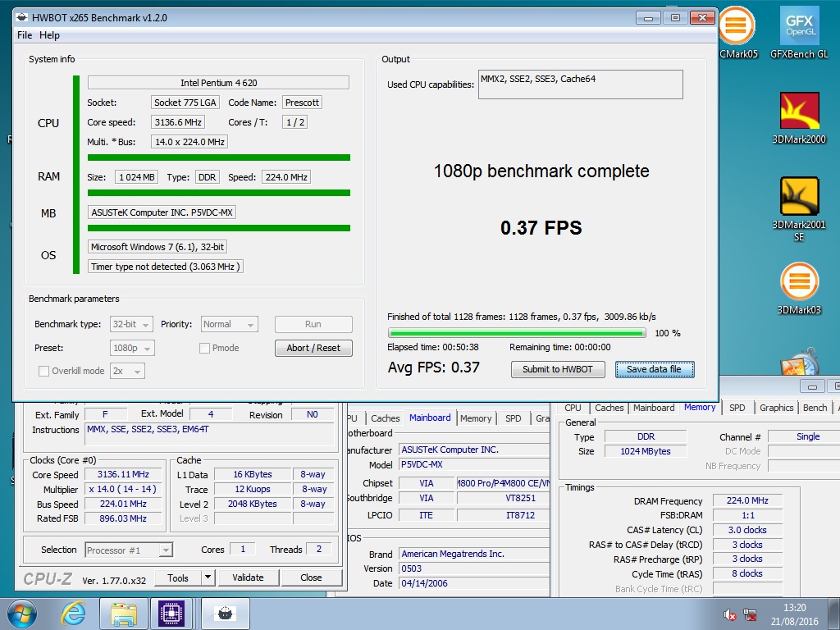This screenshot has height=630, width=840.
Task: Switch to CPU tab in right CPU-Z
Action: tap(573, 408)
